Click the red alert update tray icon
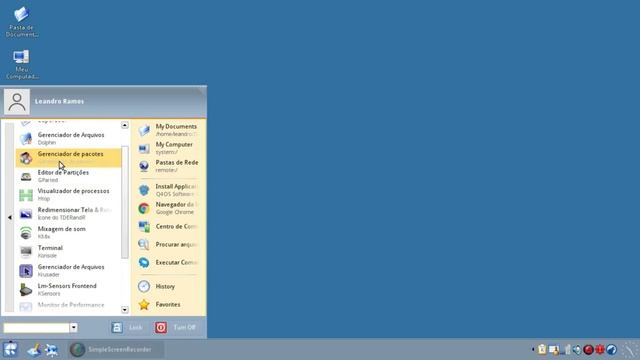This screenshot has width=640, height=360. coord(600,349)
